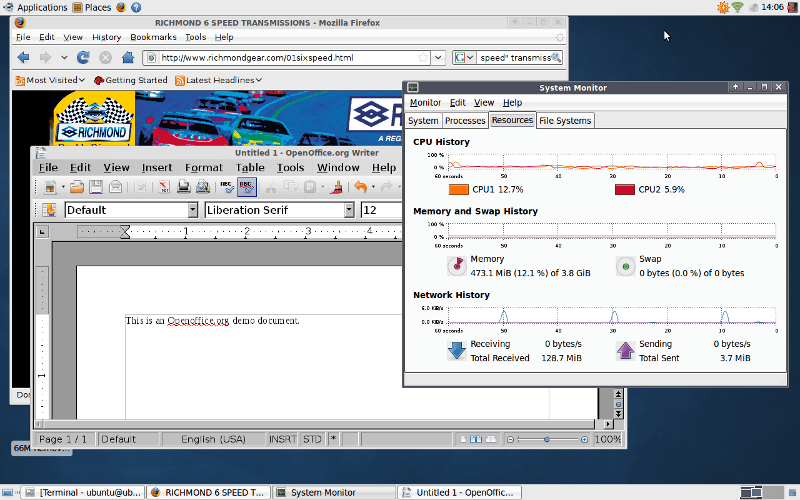
Task: Open Bookmarks menu in Firefox
Action: tap(153, 37)
